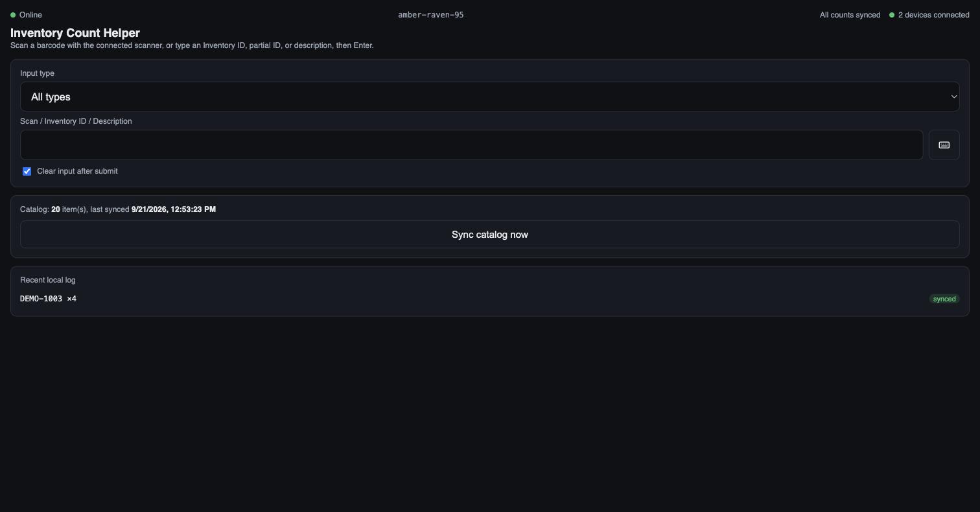
Task: Click the Clear input after submit label
Action: (77, 171)
